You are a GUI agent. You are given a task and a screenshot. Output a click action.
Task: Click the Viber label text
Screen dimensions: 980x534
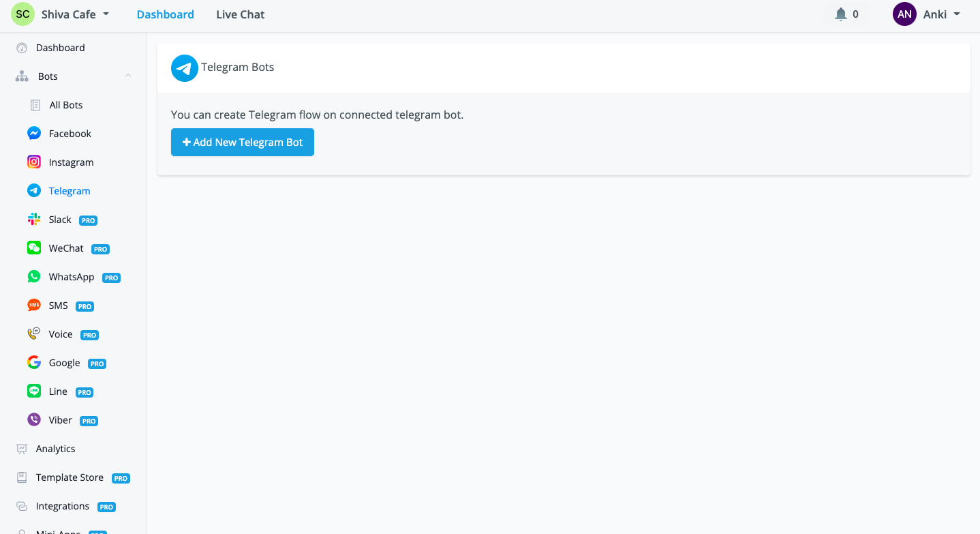pos(61,420)
